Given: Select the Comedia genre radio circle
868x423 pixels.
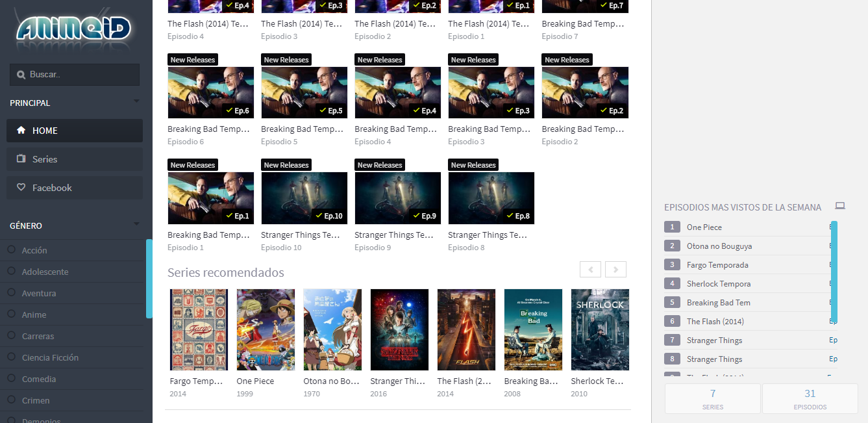Looking at the screenshot, I should point(11,378).
